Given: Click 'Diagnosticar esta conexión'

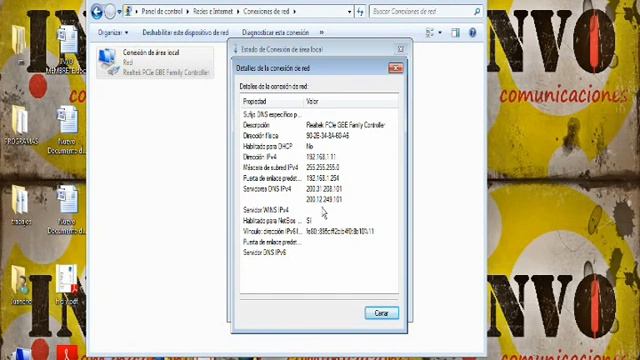Looking at the screenshot, I should (x=276, y=32).
